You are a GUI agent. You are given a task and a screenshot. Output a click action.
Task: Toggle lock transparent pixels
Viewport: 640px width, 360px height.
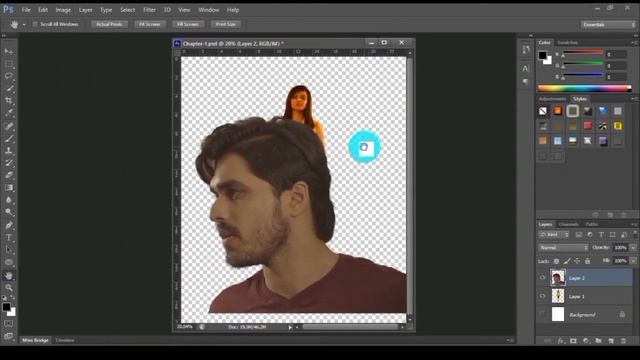[556, 261]
